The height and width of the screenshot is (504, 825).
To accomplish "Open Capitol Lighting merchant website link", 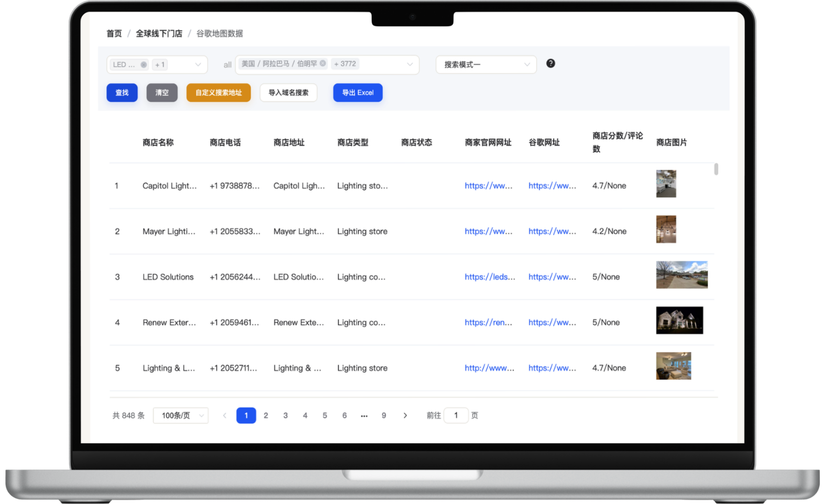I will pyautogui.click(x=489, y=185).
